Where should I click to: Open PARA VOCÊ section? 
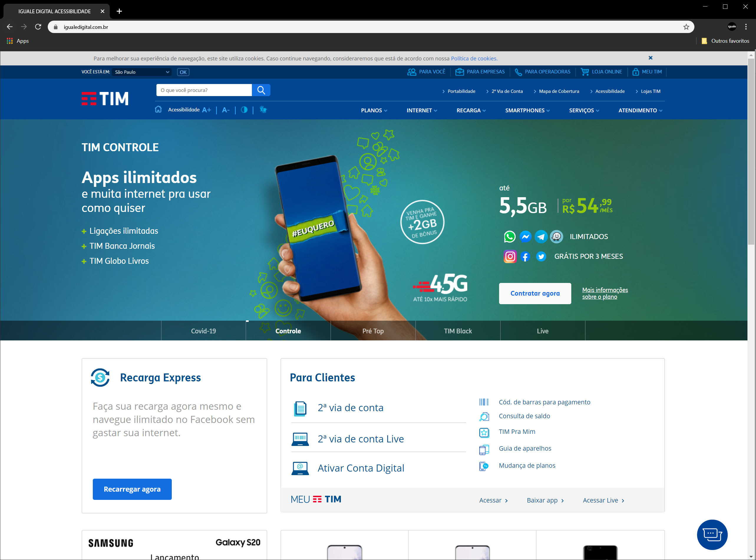[426, 72]
